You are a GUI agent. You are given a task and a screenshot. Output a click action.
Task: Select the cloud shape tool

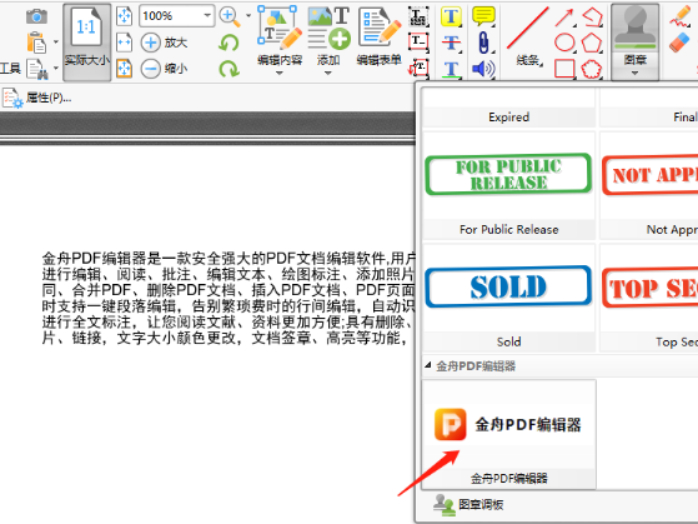[592, 69]
